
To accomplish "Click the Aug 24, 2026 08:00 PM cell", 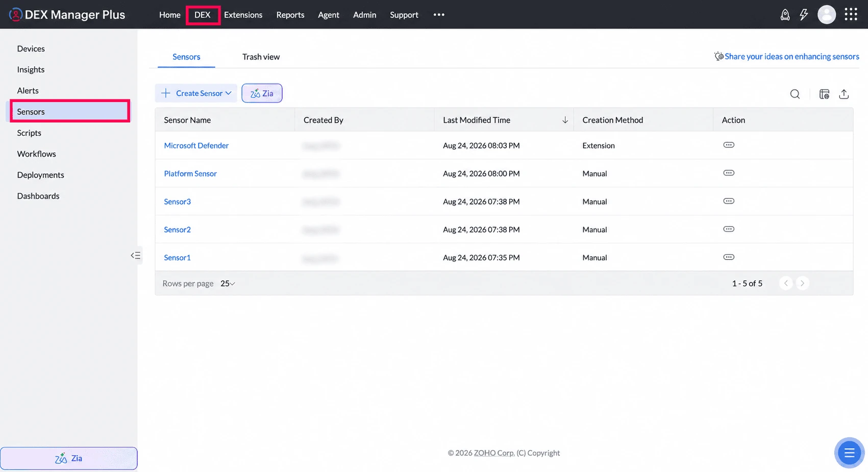I will pyautogui.click(x=481, y=173).
